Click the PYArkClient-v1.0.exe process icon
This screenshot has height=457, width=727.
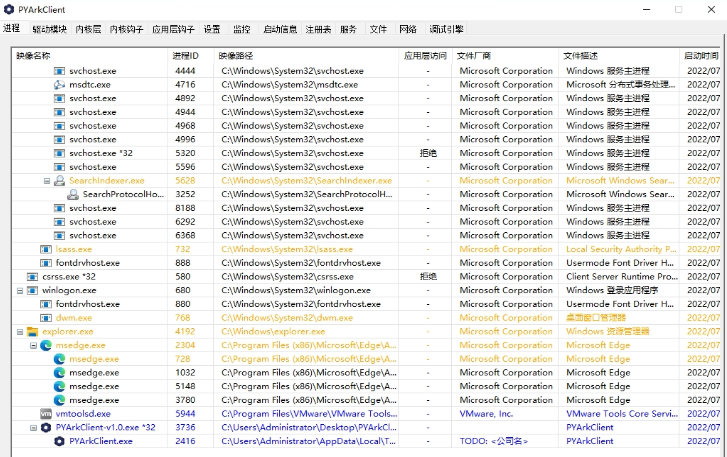point(46,427)
